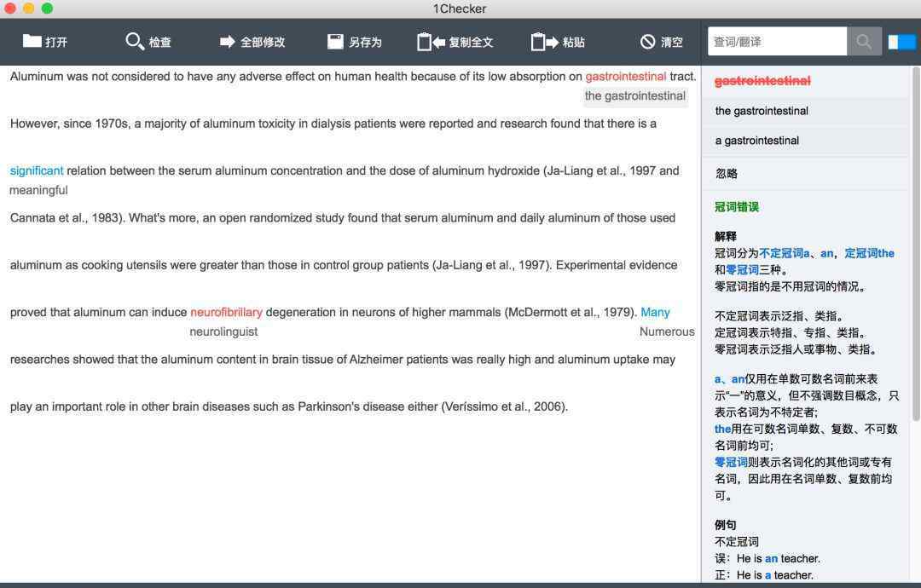Click 正: He is a teacher example
The image size is (921, 588).
[x=764, y=575]
